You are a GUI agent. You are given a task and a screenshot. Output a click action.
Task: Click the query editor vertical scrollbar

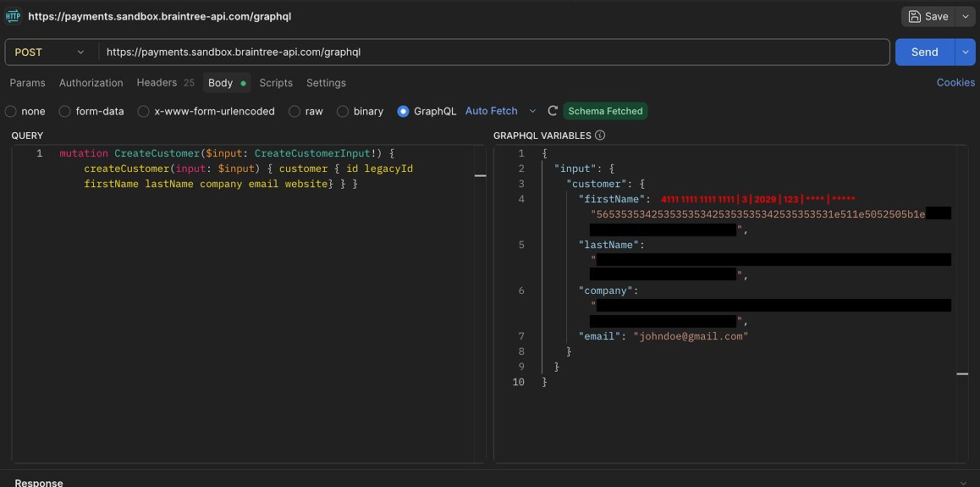click(x=480, y=304)
